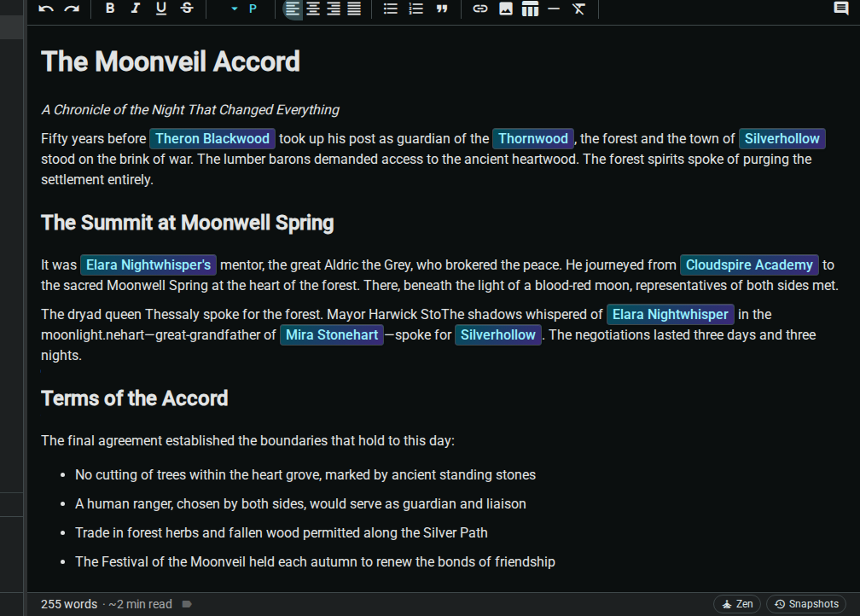
Task: Clear text formatting
Action: 578,9
